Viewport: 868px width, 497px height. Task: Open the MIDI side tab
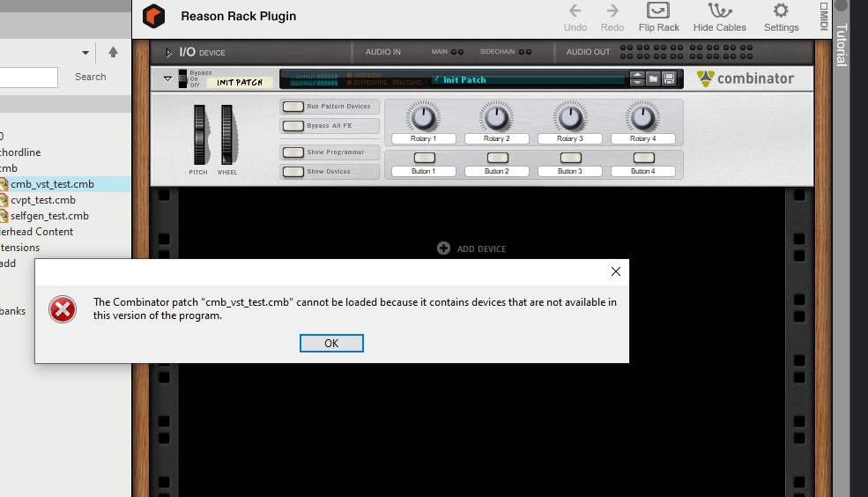824,17
